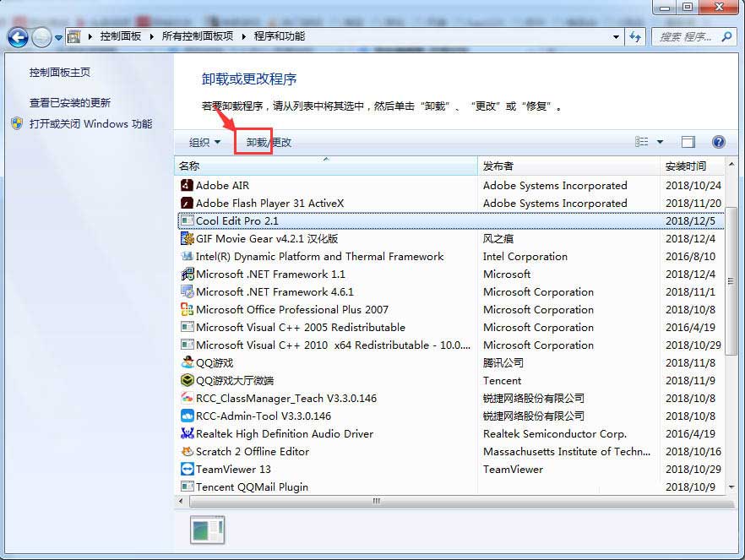Screen dimensions: 745x560
Task: Click install date '2018/10/16' cell
Action: [x=693, y=451]
